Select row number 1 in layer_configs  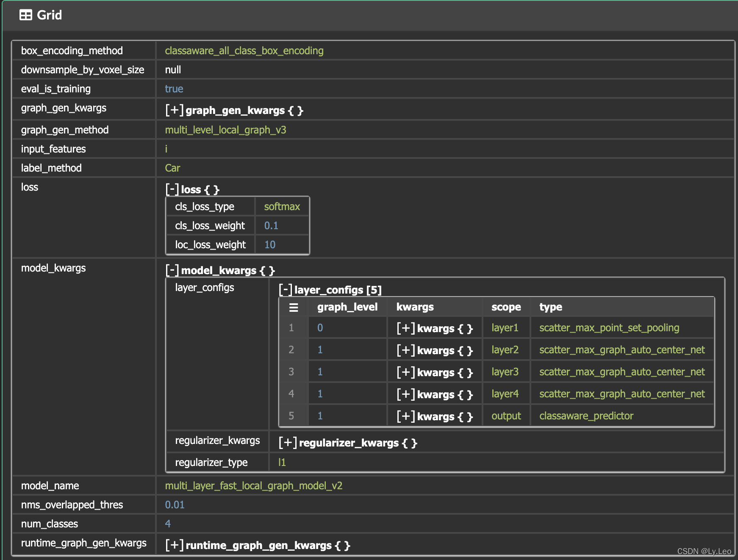[x=291, y=328]
